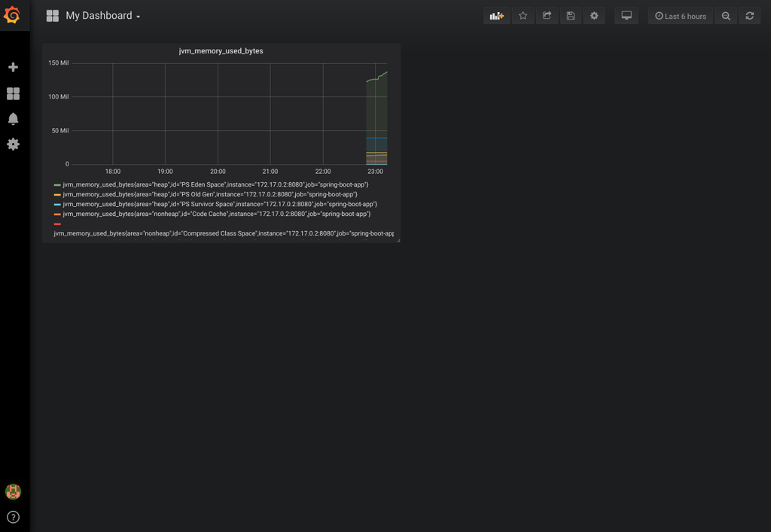Open the jvm_memory_used_bytes panel title menu
The height and width of the screenshot is (532, 771).
(221, 51)
